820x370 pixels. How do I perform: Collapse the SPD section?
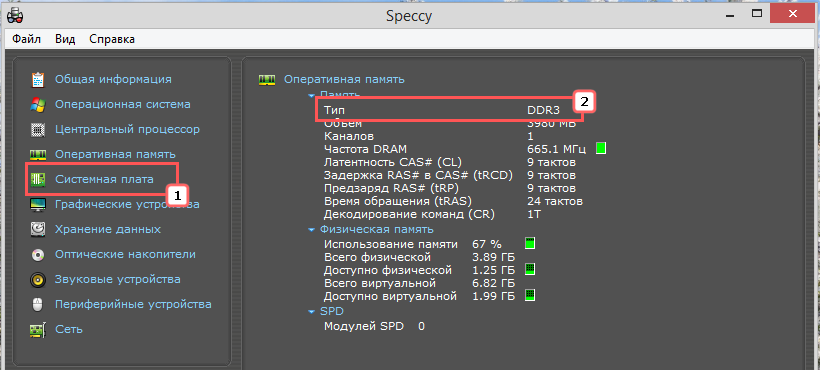[x=312, y=312]
